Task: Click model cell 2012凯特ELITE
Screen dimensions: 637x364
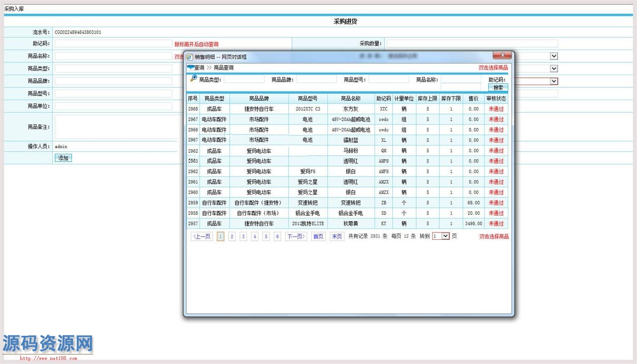Action: (308, 224)
